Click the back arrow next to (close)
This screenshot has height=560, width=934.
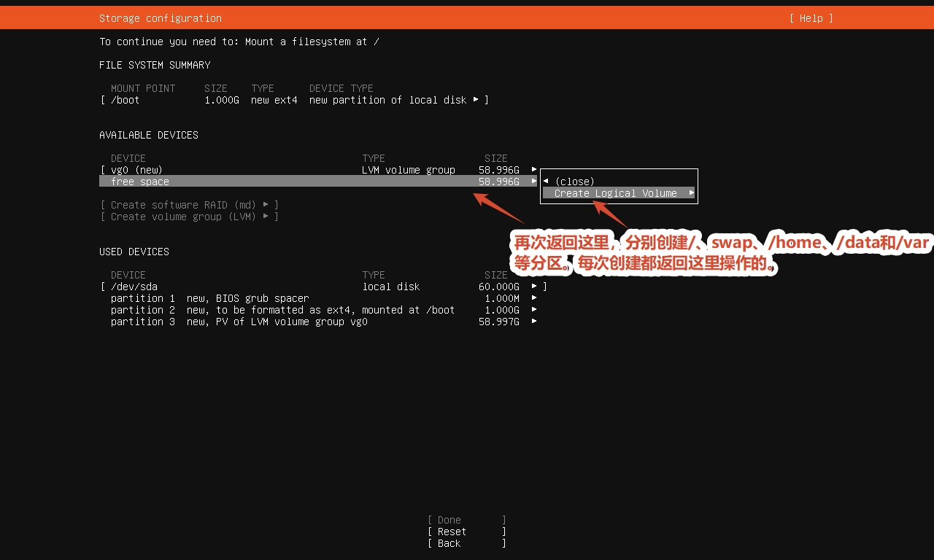click(x=546, y=182)
